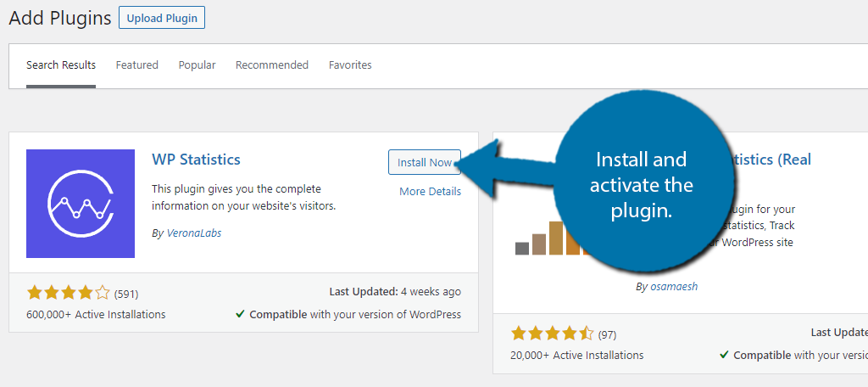Screen dimensions: 868x387
Task: Visit the VeronaLabs author link
Action: (x=194, y=233)
